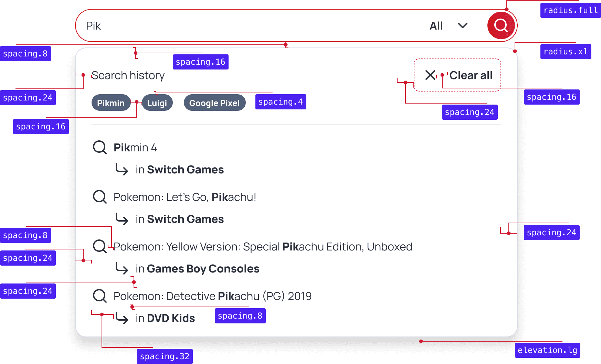Click magnifier icon beside Detective Pikachu
The image size is (601, 364).
pyautogui.click(x=100, y=296)
